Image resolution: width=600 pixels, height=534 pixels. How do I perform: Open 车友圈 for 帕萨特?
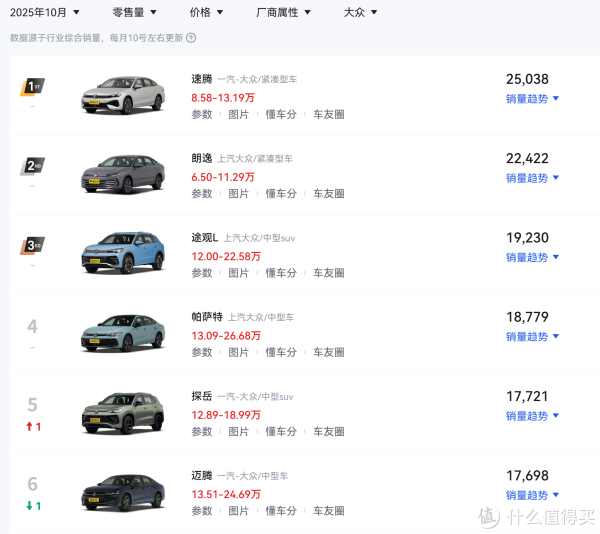pos(329,352)
